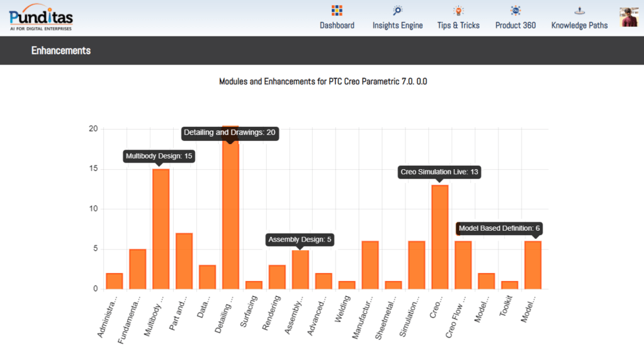The height and width of the screenshot is (354, 644).
Task: Click the Creo Simulation Live bar
Action: coord(439,237)
